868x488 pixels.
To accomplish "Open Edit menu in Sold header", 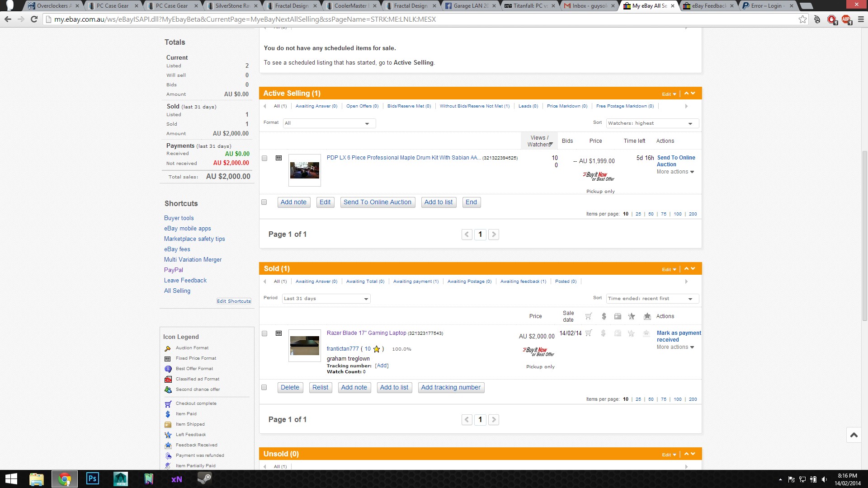I will coord(669,269).
